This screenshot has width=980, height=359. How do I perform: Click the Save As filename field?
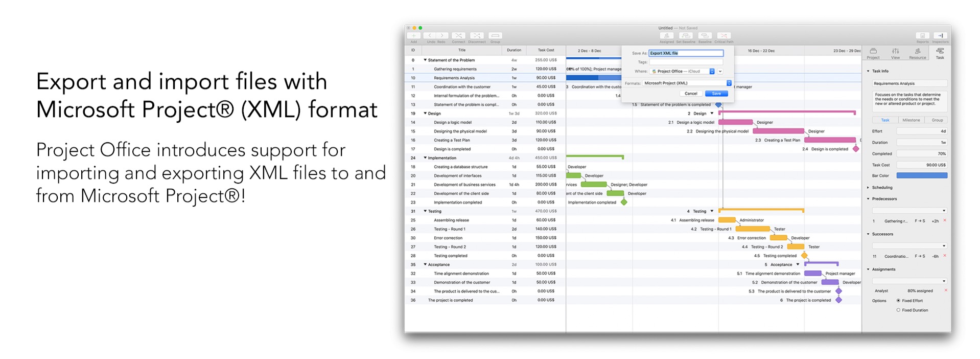686,53
